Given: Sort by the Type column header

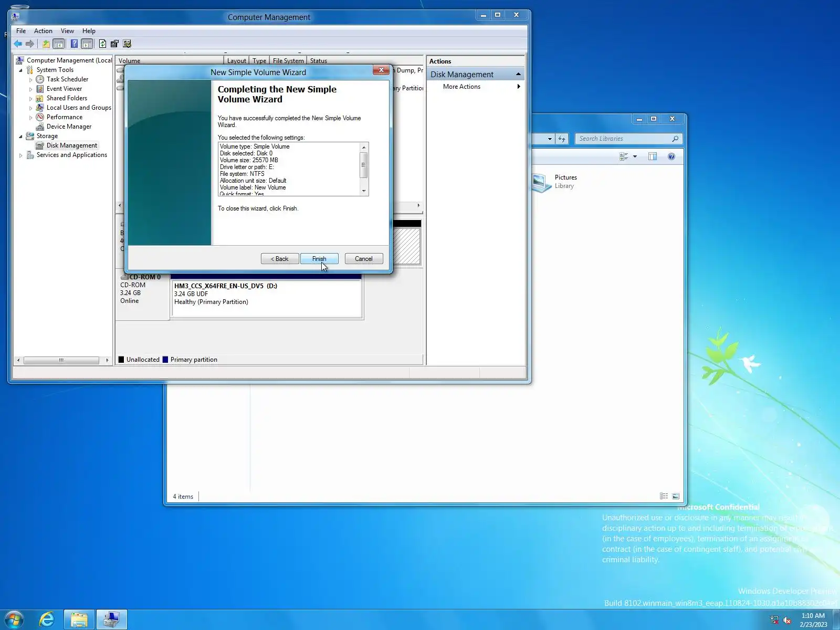Looking at the screenshot, I should [x=259, y=61].
